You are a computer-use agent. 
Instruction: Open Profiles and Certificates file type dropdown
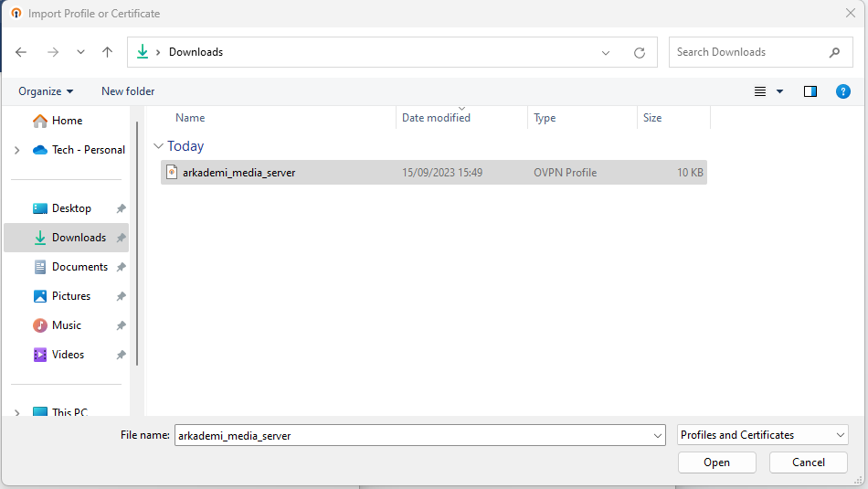(762, 435)
